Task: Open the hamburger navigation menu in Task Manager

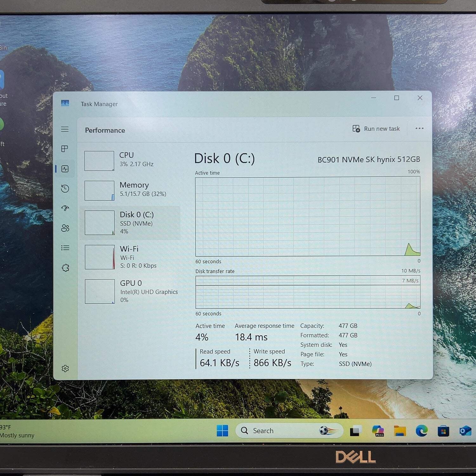Action: pyautogui.click(x=65, y=129)
